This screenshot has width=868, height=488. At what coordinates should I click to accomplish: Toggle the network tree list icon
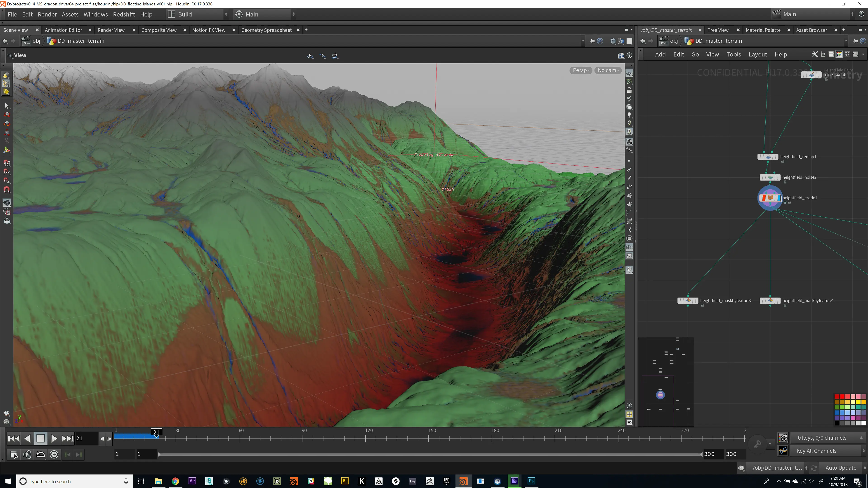(823, 54)
